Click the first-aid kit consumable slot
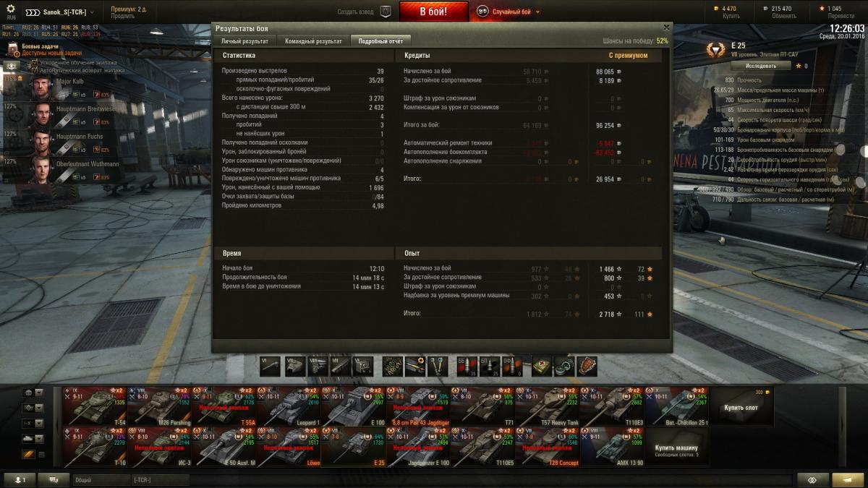 point(542,366)
